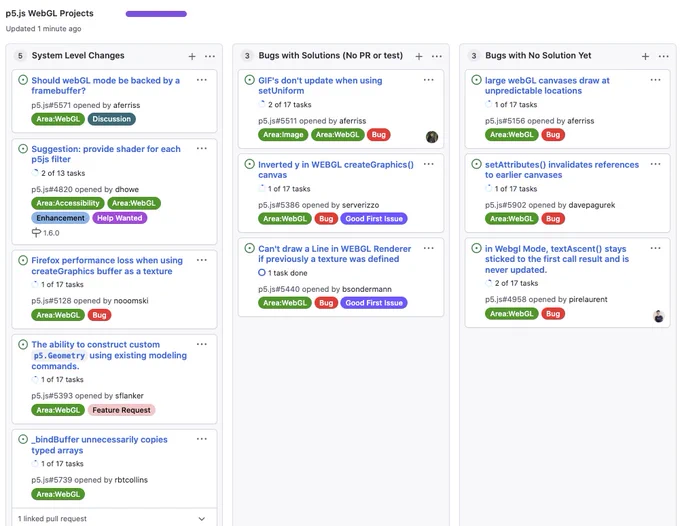This screenshot has height=526, width=680.
Task: Open issue 'Suggestion: provide shader for each p5js filter'
Action: [x=106, y=154]
